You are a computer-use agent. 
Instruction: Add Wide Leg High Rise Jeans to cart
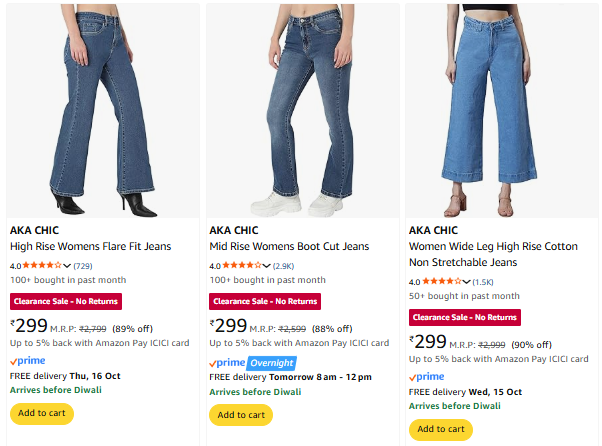[441, 430]
